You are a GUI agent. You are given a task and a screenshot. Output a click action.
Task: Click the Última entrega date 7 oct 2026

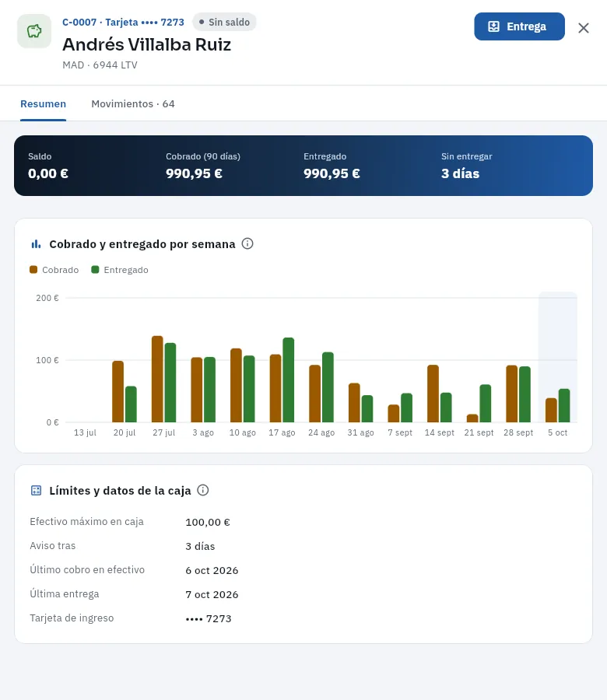coord(212,595)
